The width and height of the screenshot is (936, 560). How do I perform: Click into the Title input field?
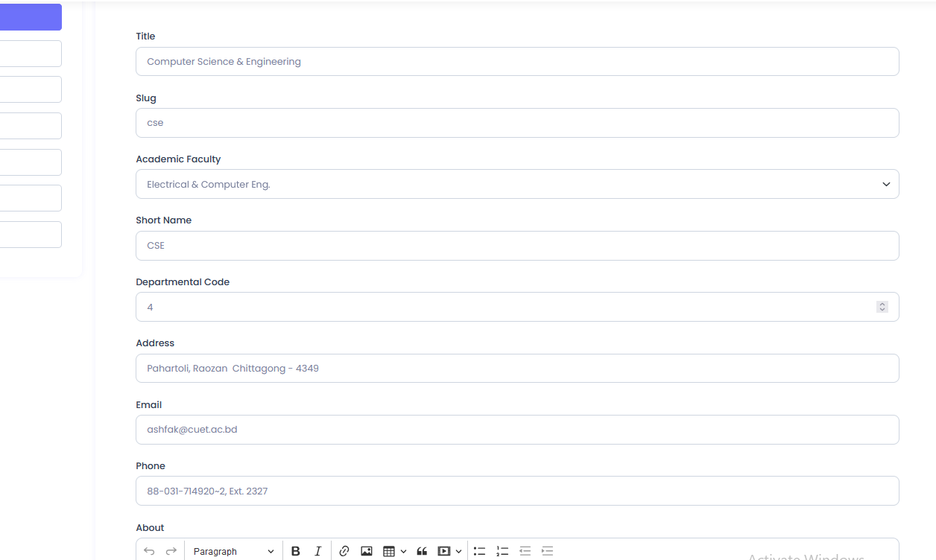tap(517, 62)
